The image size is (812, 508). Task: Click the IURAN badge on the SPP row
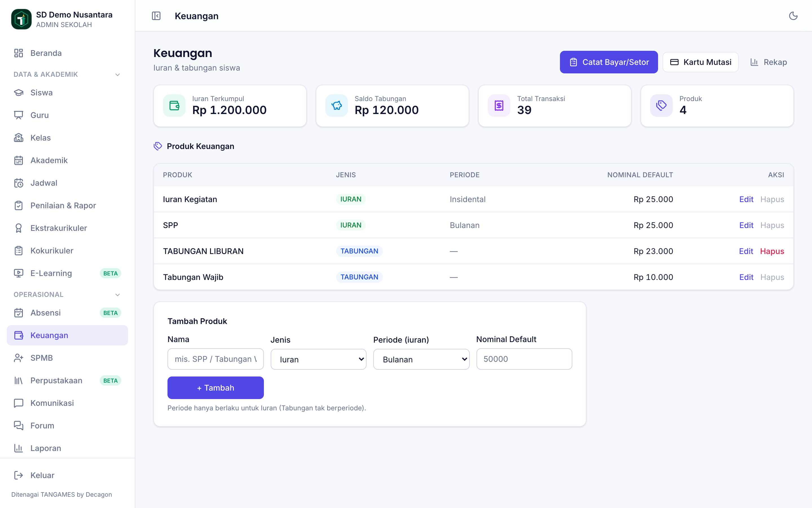pos(351,225)
